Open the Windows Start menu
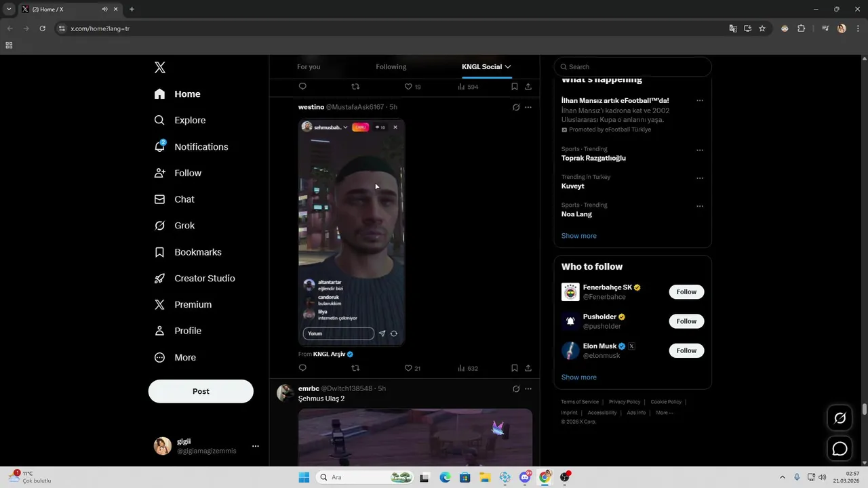The height and width of the screenshot is (488, 868). click(304, 477)
